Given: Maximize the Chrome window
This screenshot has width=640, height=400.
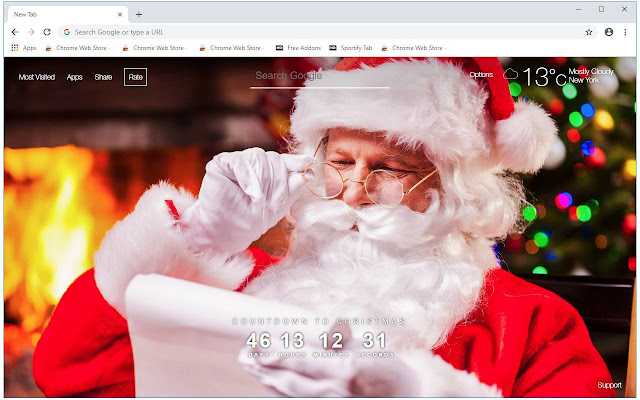Looking at the screenshot, I should click(x=601, y=9).
